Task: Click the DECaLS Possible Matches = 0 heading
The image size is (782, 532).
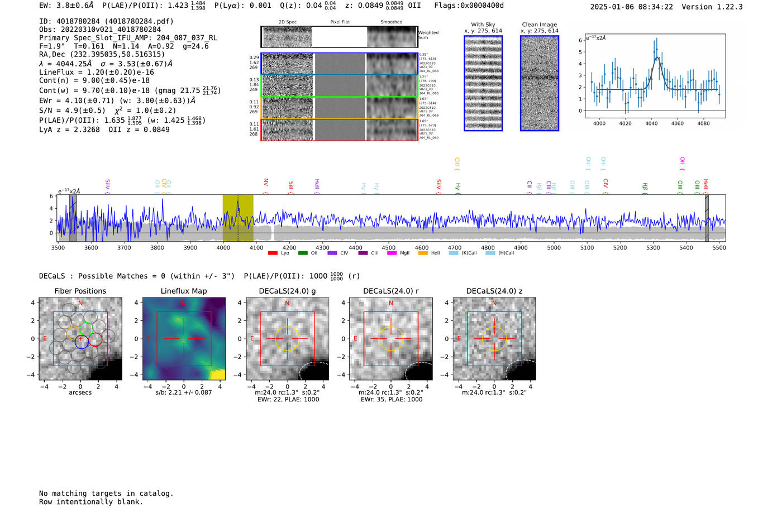Action: (x=137, y=276)
